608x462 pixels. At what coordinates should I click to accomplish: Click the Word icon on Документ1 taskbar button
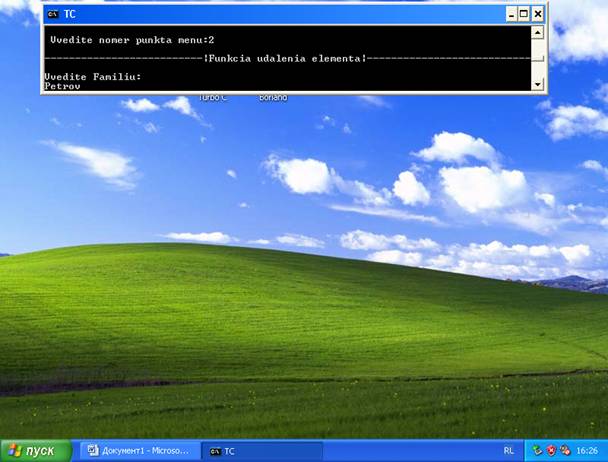click(x=93, y=451)
